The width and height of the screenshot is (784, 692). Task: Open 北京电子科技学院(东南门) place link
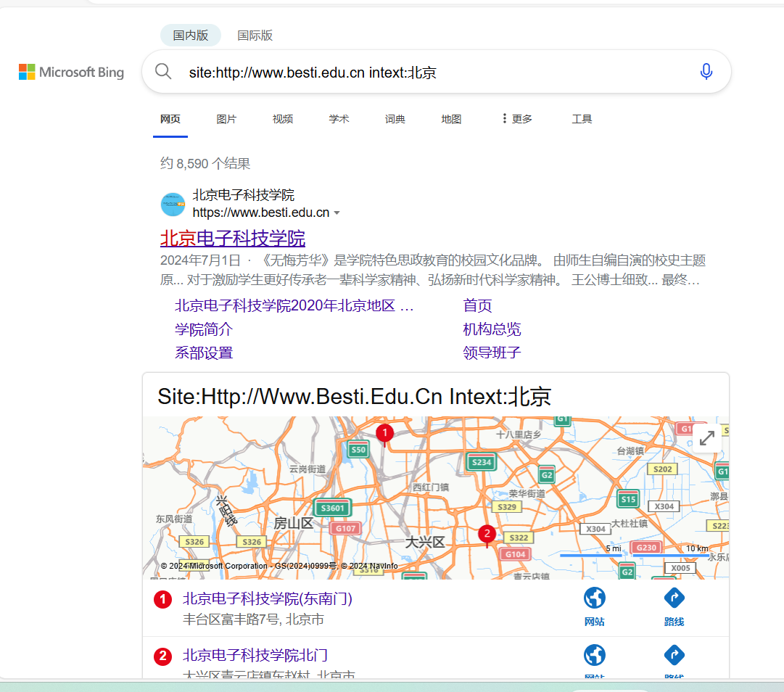(x=268, y=598)
